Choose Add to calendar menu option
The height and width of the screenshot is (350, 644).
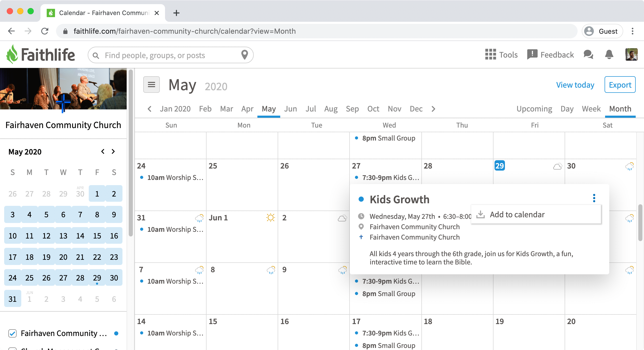point(536,214)
